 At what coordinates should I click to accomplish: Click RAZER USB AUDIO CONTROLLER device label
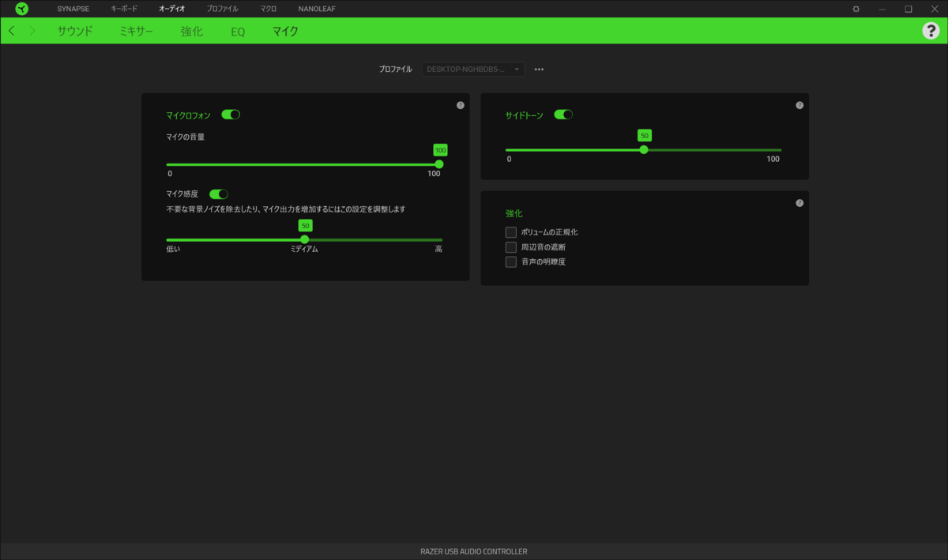click(474, 551)
